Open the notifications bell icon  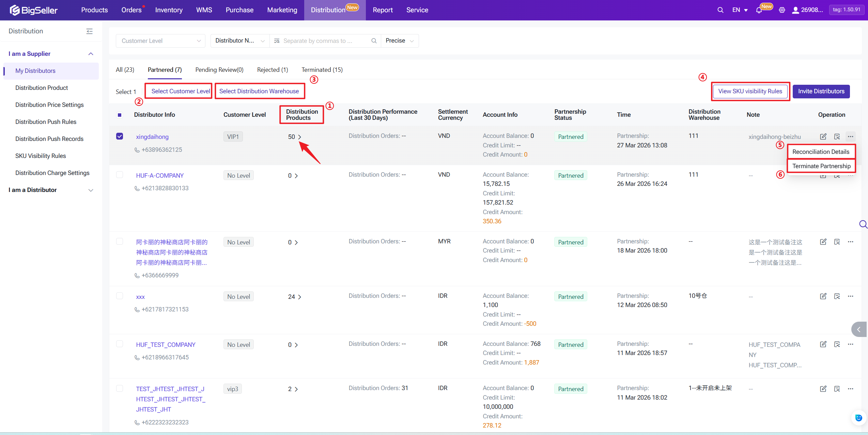pos(759,10)
